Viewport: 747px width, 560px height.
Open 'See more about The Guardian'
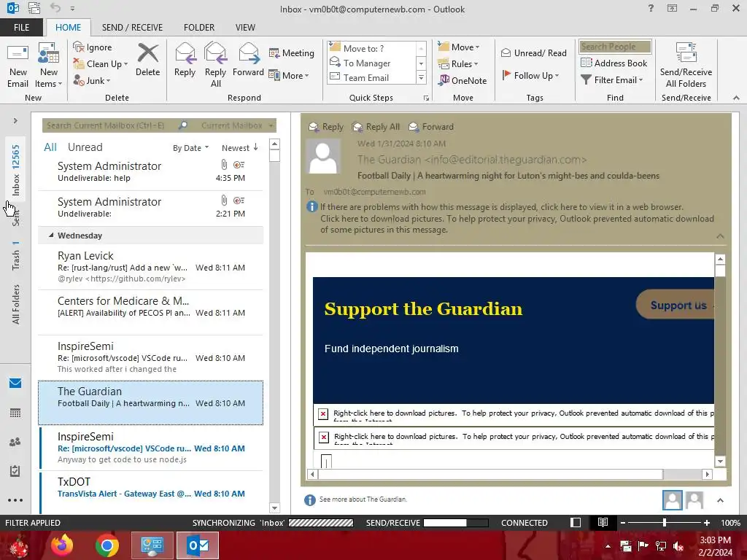(x=363, y=499)
